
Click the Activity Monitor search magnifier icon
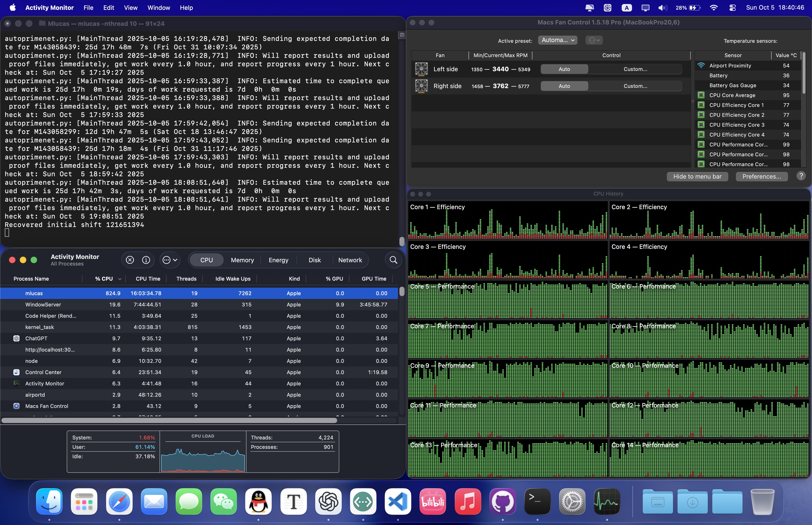[x=393, y=260]
